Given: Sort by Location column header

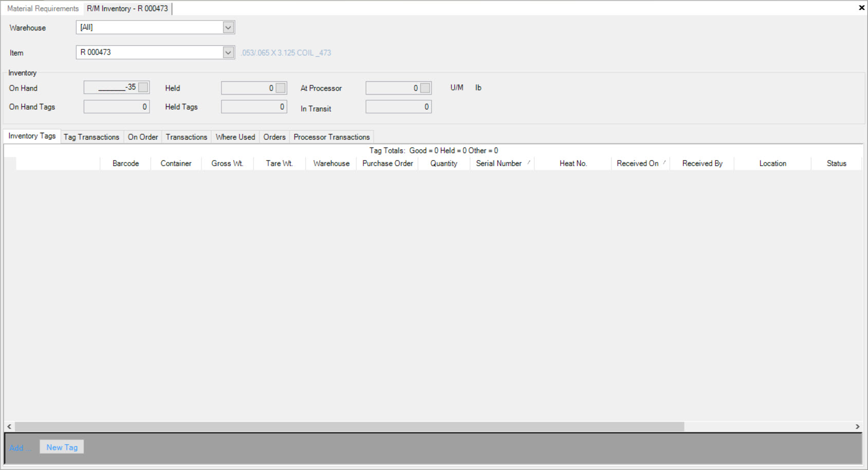Looking at the screenshot, I should coord(772,164).
